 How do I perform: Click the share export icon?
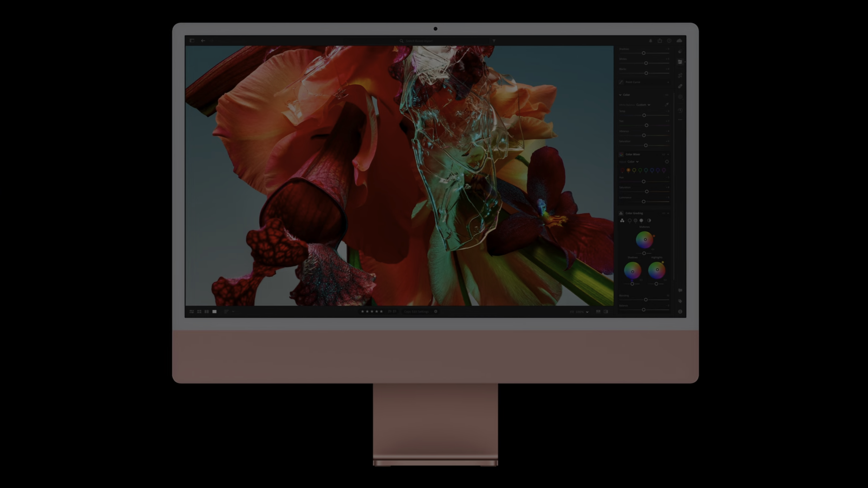pyautogui.click(x=660, y=41)
